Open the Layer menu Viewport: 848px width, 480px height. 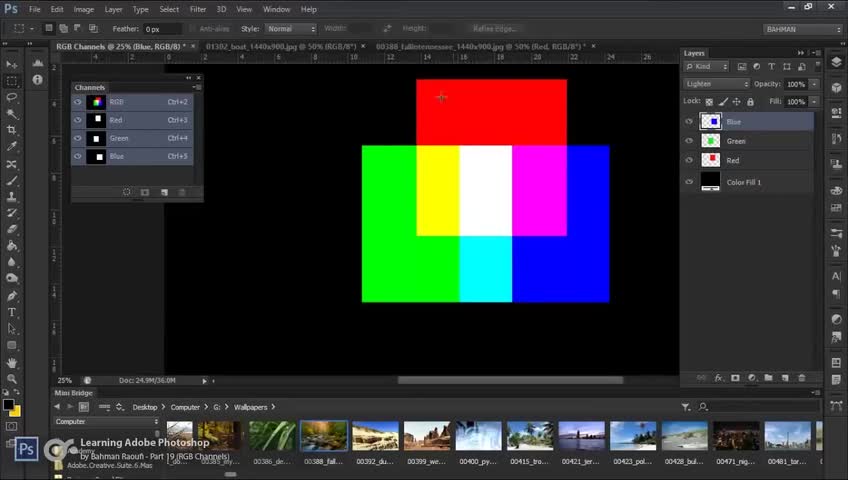113,9
